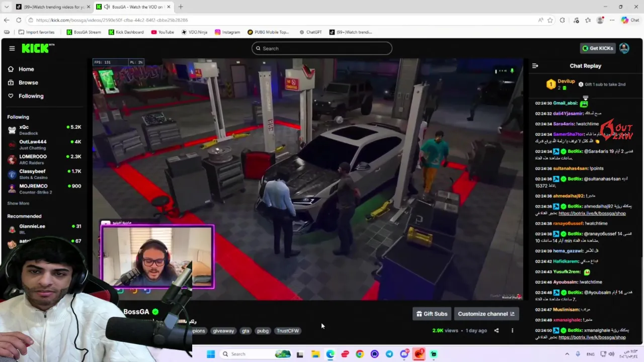
Task: Open xQc channel in Following list
Action: (x=44, y=130)
